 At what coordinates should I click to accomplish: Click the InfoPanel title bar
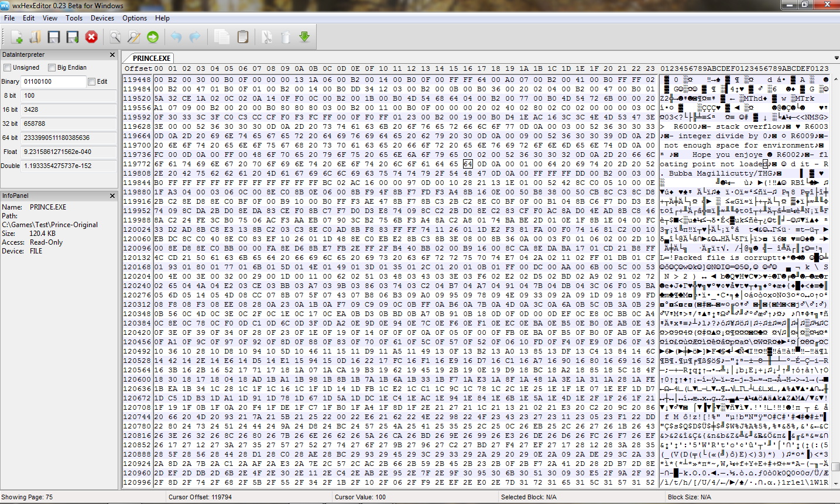pos(59,196)
